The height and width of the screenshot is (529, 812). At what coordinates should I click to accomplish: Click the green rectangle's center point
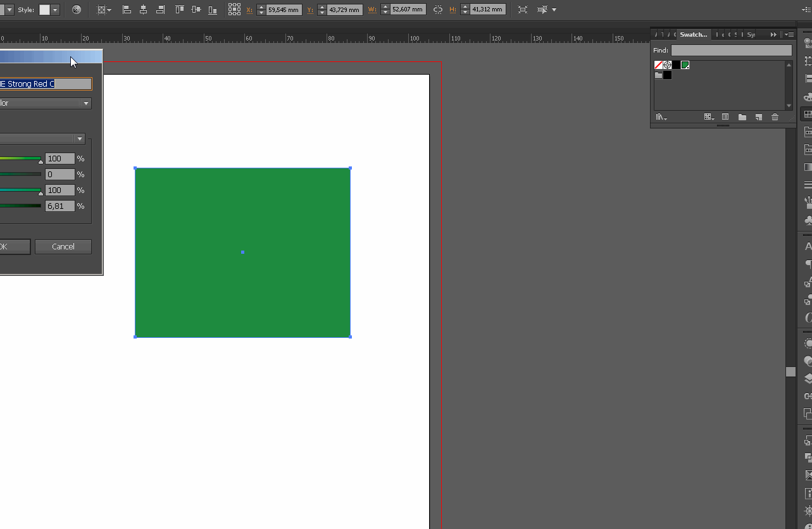point(242,252)
